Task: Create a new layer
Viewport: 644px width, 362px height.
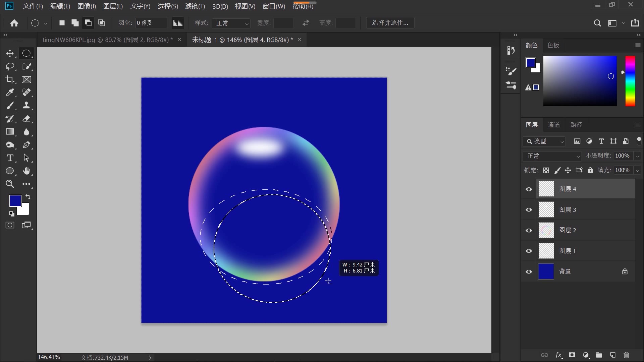Action: pos(612,355)
